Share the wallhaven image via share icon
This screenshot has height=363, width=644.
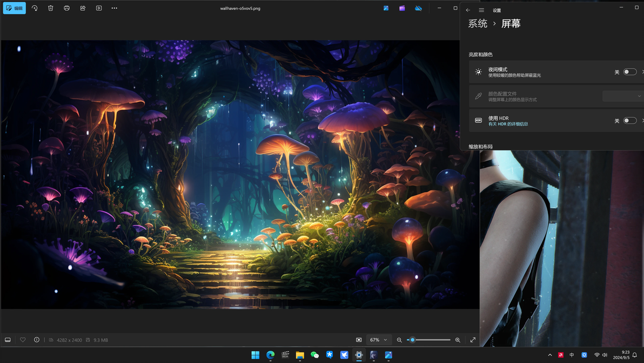(x=83, y=8)
